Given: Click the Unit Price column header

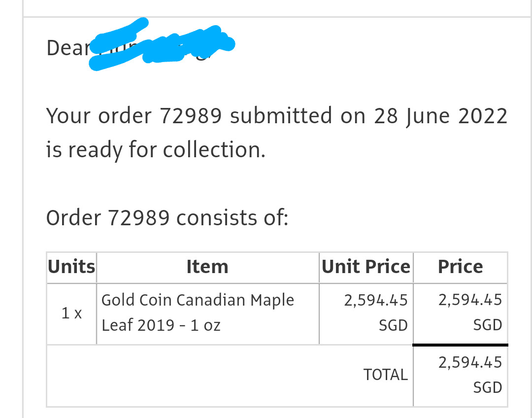Looking at the screenshot, I should (366, 267).
